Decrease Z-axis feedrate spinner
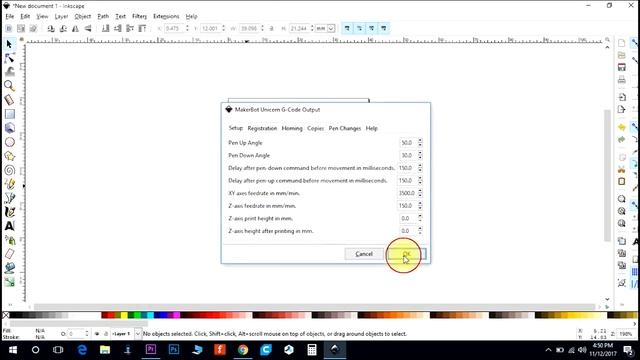 tap(420, 208)
